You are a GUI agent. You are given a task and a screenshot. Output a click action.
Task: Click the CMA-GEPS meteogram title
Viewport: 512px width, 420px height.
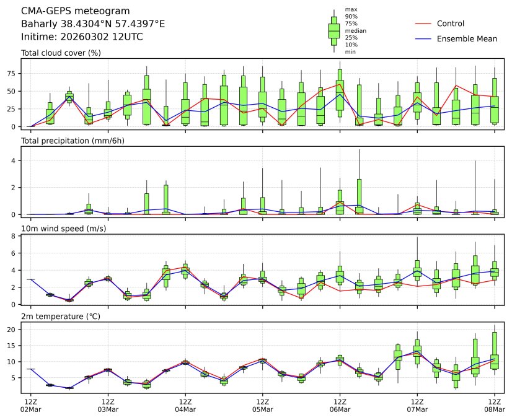(76, 11)
